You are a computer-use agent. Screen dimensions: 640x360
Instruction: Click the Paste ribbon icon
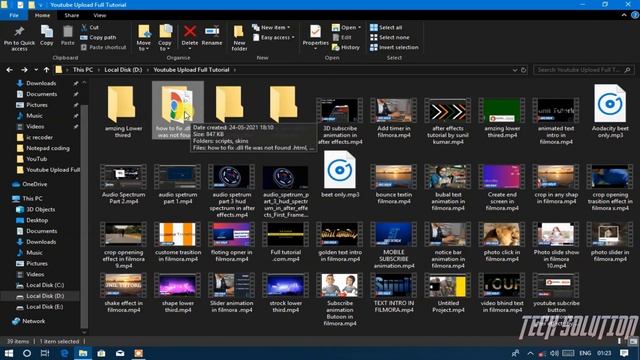point(68,32)
